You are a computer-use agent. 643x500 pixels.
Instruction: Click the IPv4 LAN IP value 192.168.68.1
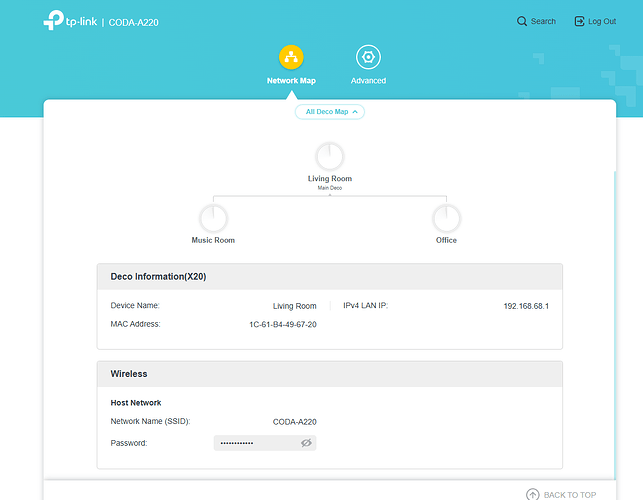click(526, 306)
